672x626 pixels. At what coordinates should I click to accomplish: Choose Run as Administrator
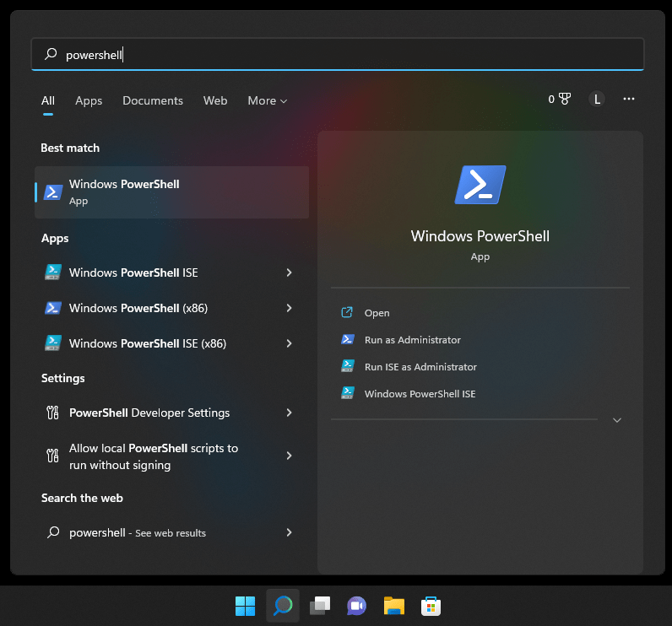pyautogui.click(x=413, y=340)
